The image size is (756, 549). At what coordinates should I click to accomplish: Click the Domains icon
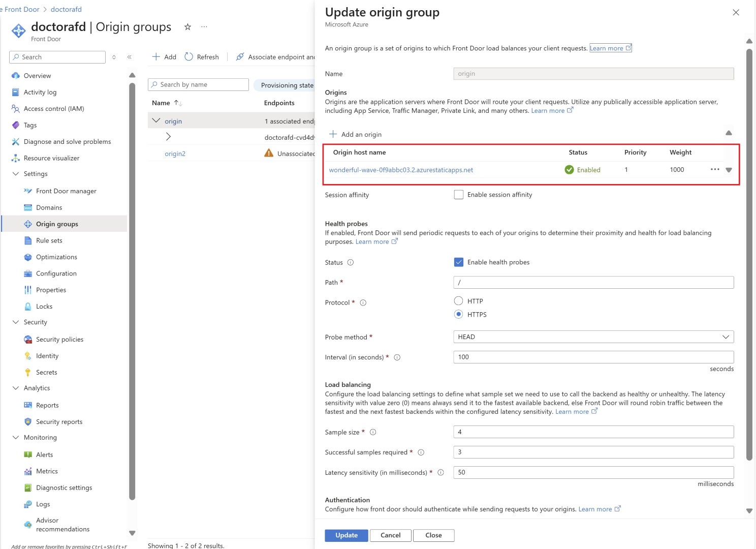point(28,207)
